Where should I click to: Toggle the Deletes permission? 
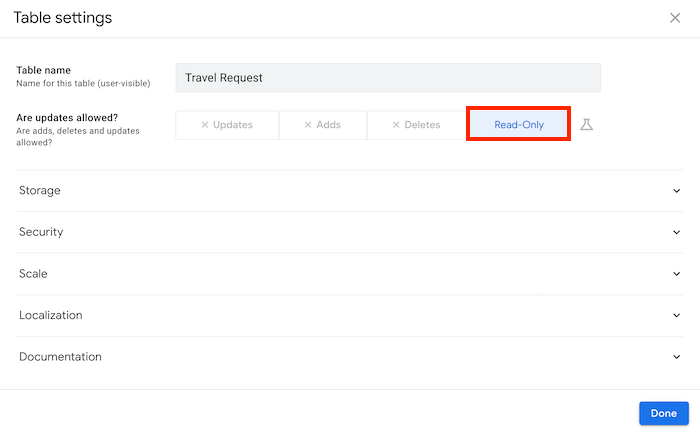416,125
